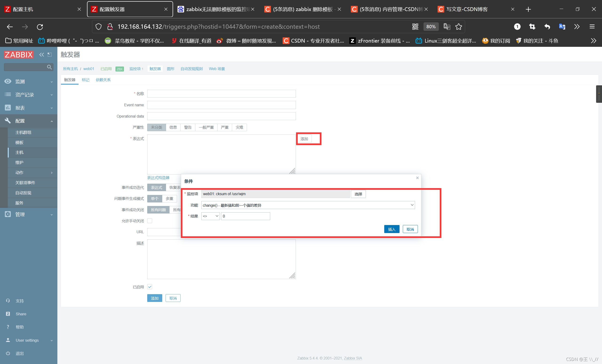Open the browser hamburger menu icon
Screen dimensions: 602x364
tap(592, 27)
